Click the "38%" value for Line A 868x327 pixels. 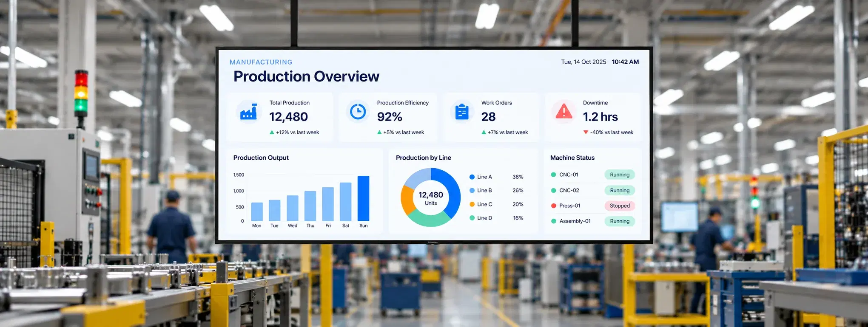click(518, 177)
